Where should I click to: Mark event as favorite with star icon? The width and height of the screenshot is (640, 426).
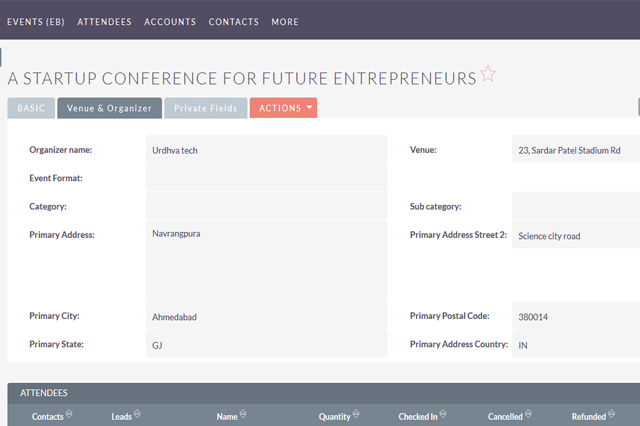point(488,75)
